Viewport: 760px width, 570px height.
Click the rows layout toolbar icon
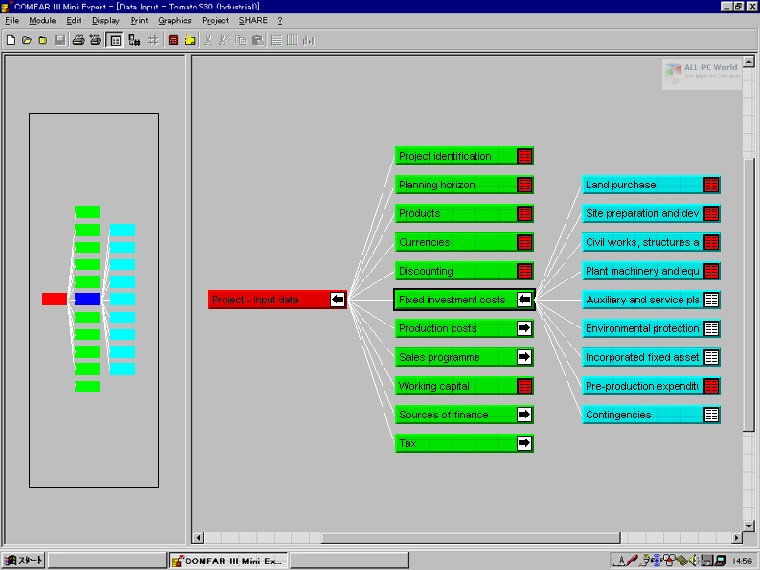point(276,40)
